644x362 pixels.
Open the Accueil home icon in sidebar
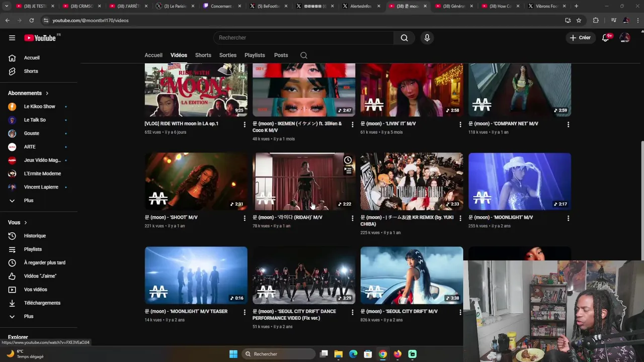(x=12, y=58)
